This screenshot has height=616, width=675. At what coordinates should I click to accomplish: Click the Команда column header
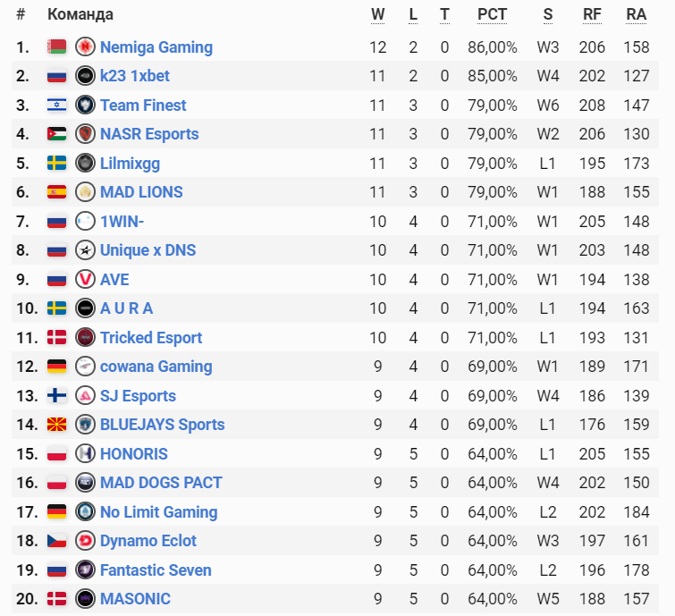[80, 14]
